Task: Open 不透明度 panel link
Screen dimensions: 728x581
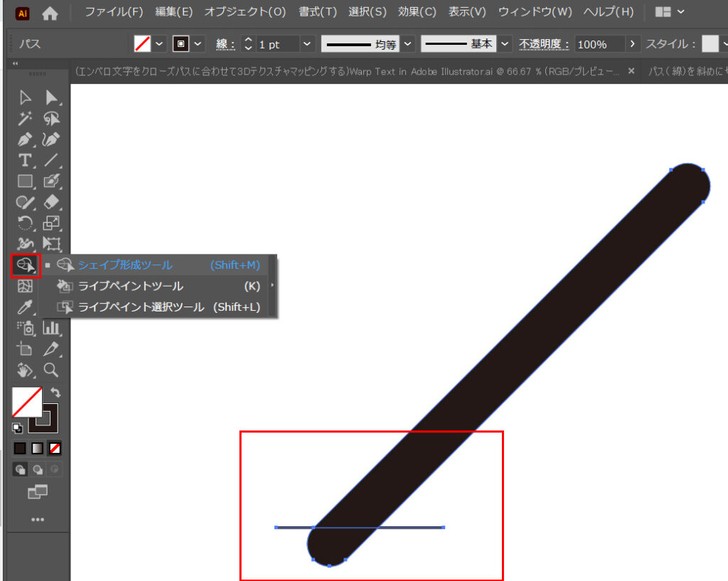Action: [544, 44]
